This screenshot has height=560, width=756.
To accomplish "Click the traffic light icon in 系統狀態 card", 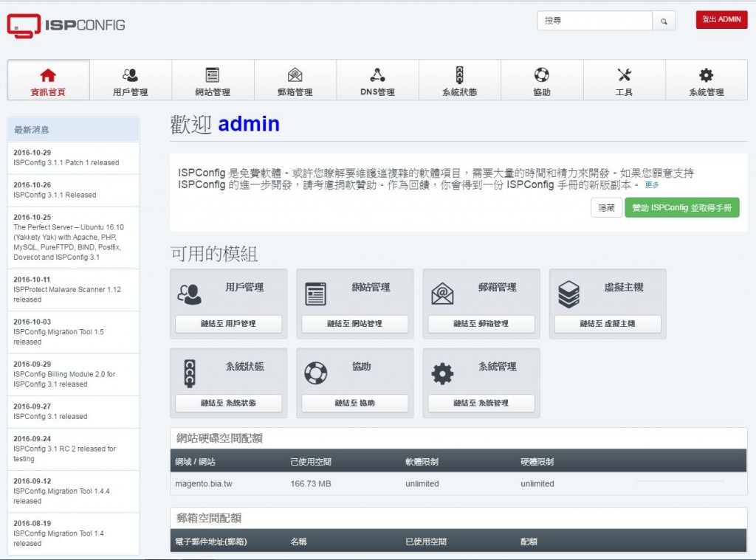I will pos(190,373).
